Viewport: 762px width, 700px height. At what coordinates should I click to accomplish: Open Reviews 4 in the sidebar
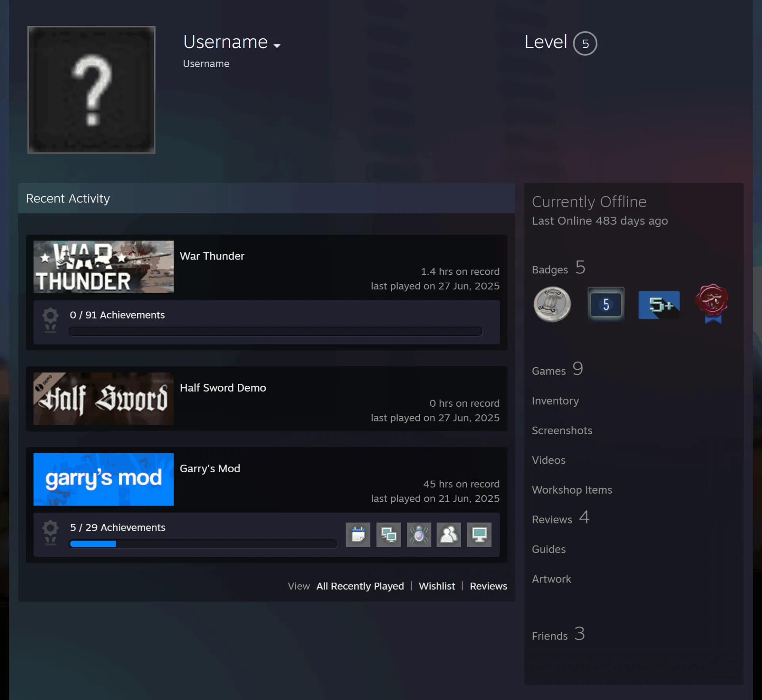(x=560, y=518)
